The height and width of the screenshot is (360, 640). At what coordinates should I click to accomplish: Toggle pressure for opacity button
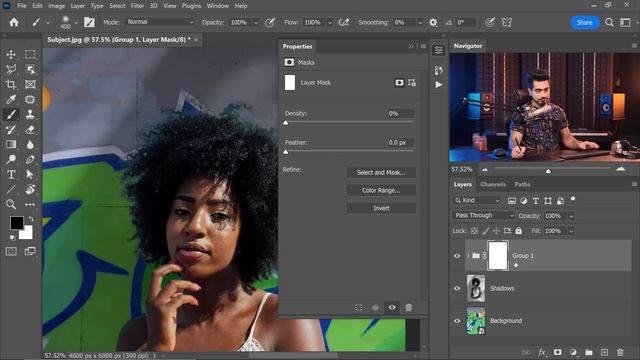[x=269, y=22]
